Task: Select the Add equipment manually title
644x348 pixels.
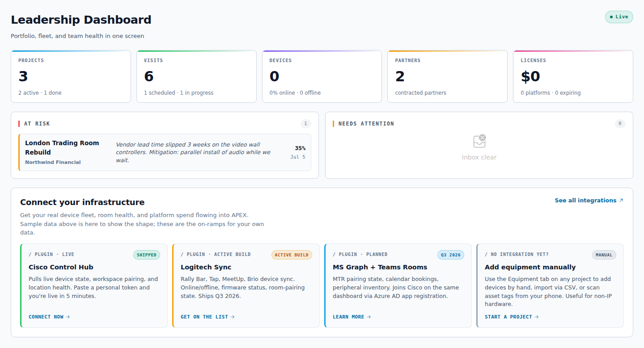Action: tap(530, 267)
